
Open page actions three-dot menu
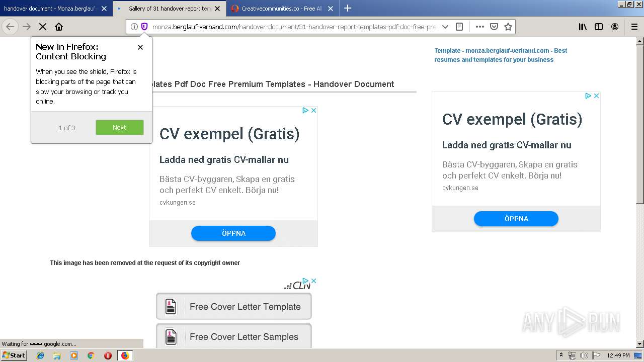pyautogui.click(x=480, y=27)
